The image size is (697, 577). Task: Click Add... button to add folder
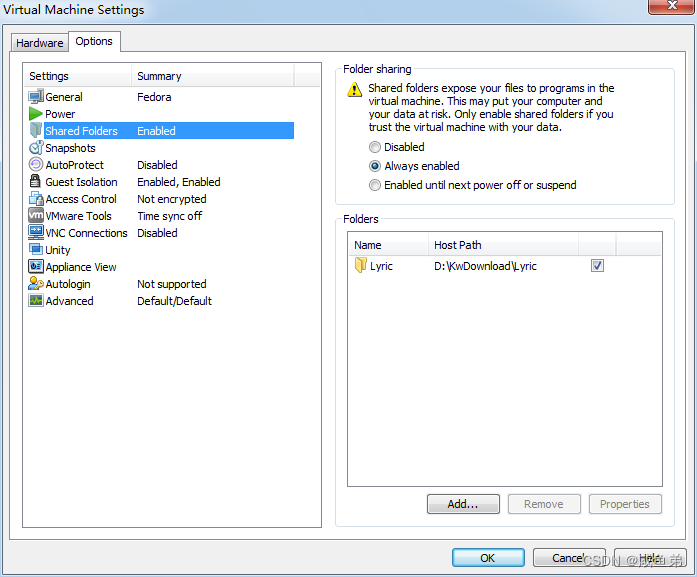pos(463,504)
